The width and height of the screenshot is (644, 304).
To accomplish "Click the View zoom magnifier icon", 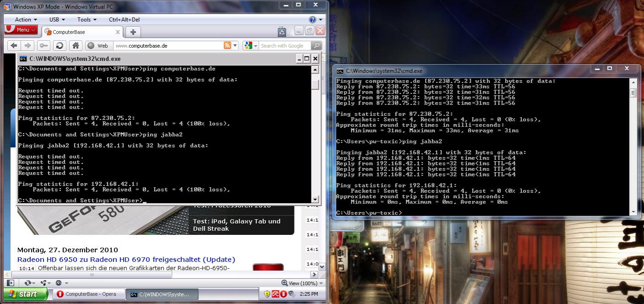I will pos(284,283).
